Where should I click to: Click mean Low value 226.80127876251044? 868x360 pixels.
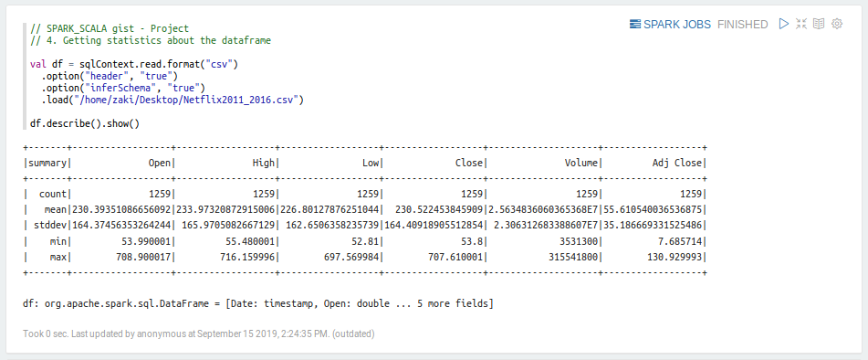coord(329,210)
